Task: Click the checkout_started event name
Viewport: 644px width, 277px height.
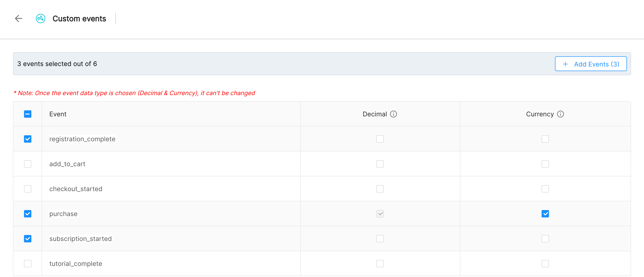Action: (76, 189)
